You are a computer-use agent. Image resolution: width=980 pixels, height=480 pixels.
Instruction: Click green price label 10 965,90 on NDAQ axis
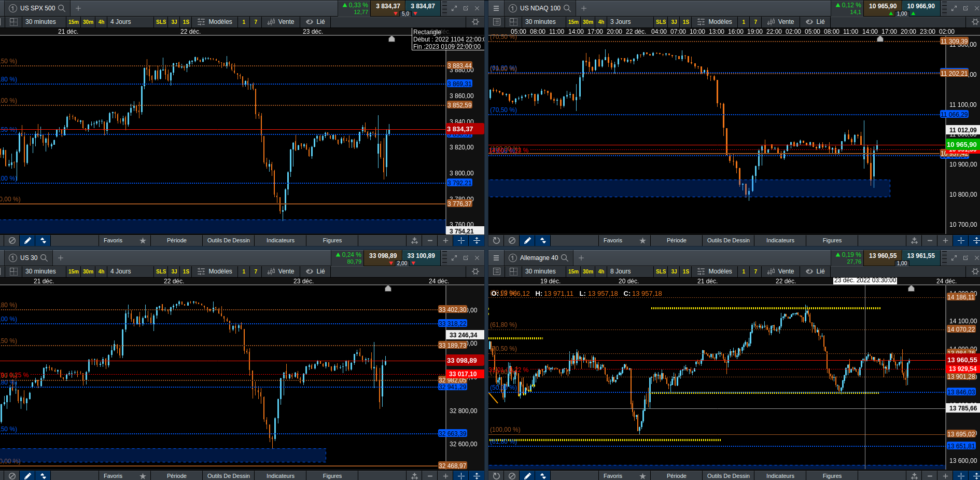coord(962,145)
